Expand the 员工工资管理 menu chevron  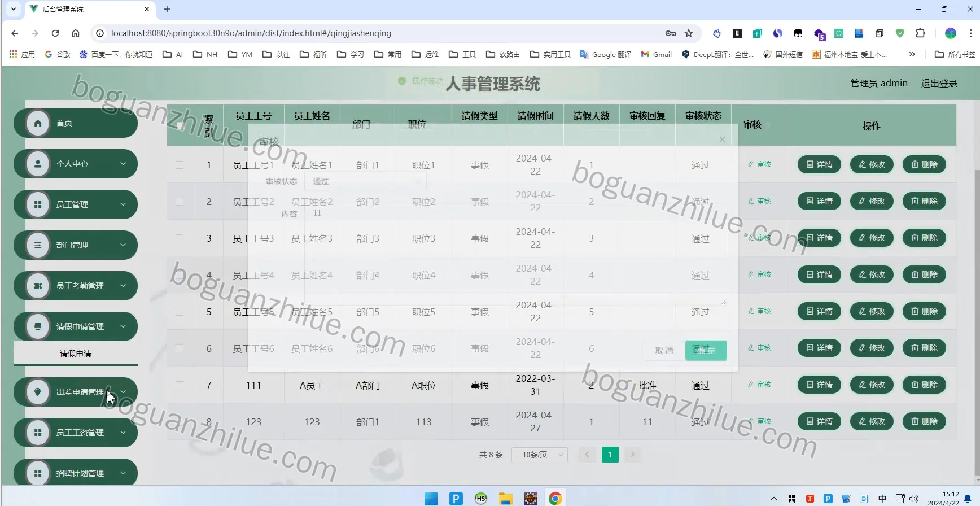pyautogui.click(x=123, y=433)
